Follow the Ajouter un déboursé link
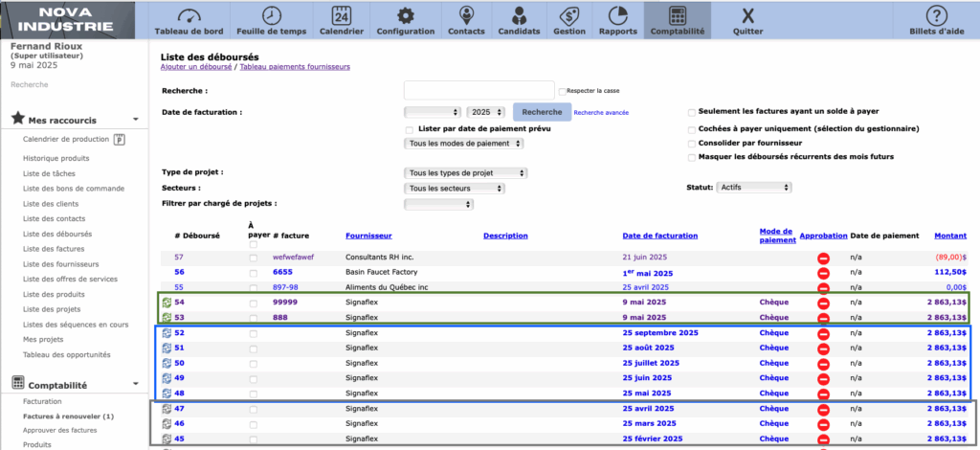This screenshot has width=980, height=450. coord(197,67)
